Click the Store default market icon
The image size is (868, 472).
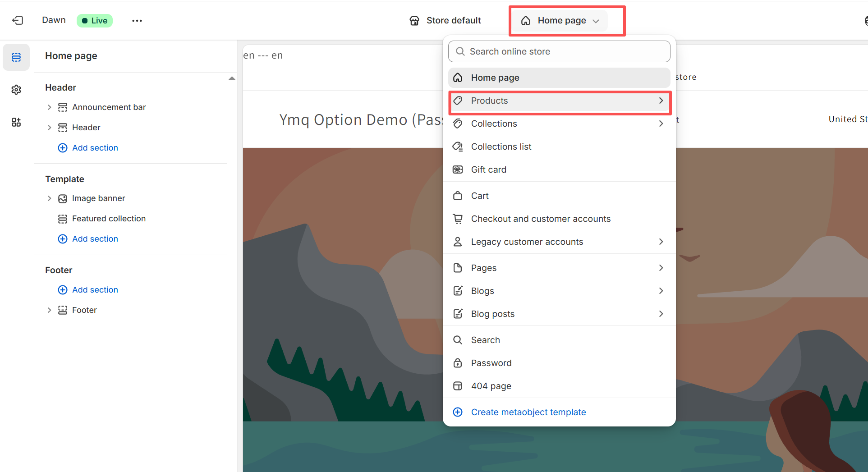[414, 21]
